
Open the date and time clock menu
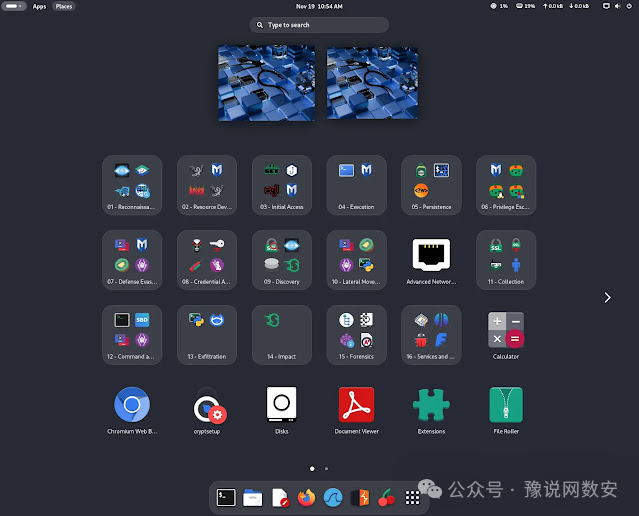pyautogui.click(x=319, y=6)
